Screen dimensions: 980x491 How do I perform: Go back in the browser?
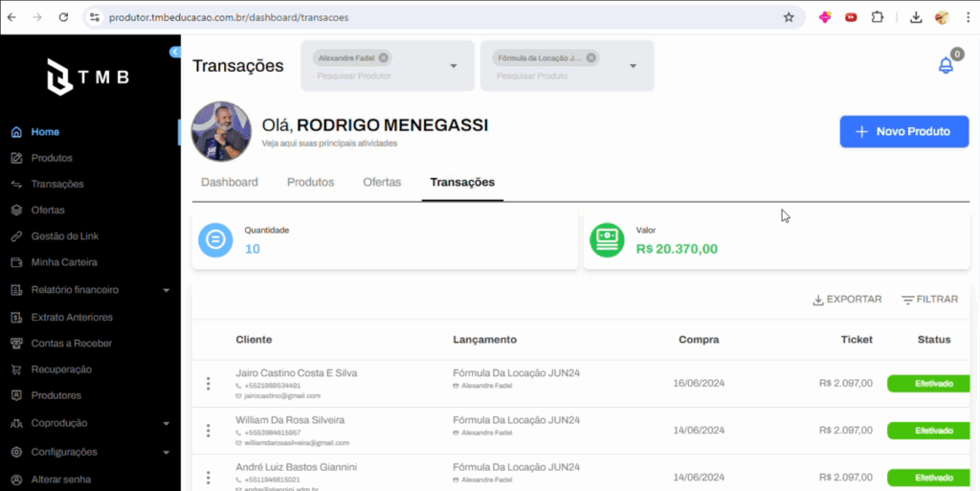[x=11, y=17]
